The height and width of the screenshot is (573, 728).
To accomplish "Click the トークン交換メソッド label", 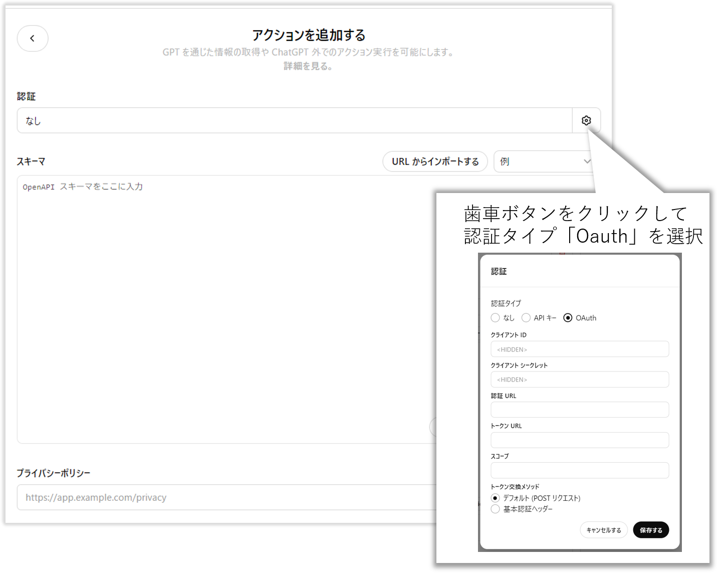I will (x=515, y=486).
